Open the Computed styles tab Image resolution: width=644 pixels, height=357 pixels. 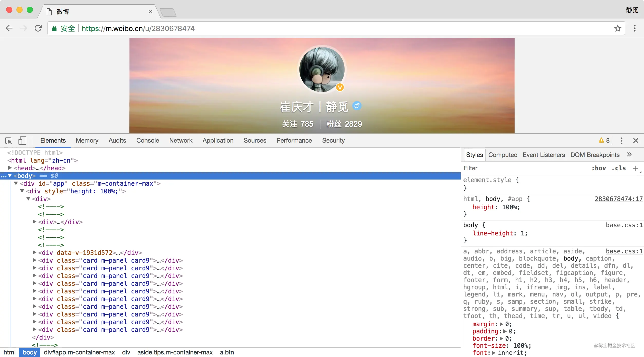tap(503, 155)
